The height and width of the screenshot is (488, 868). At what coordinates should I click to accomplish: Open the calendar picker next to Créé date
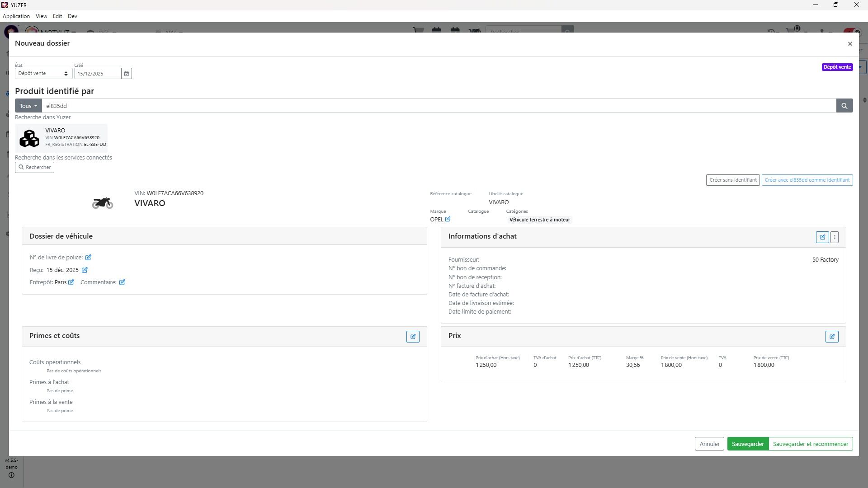[x=127, y=74]
